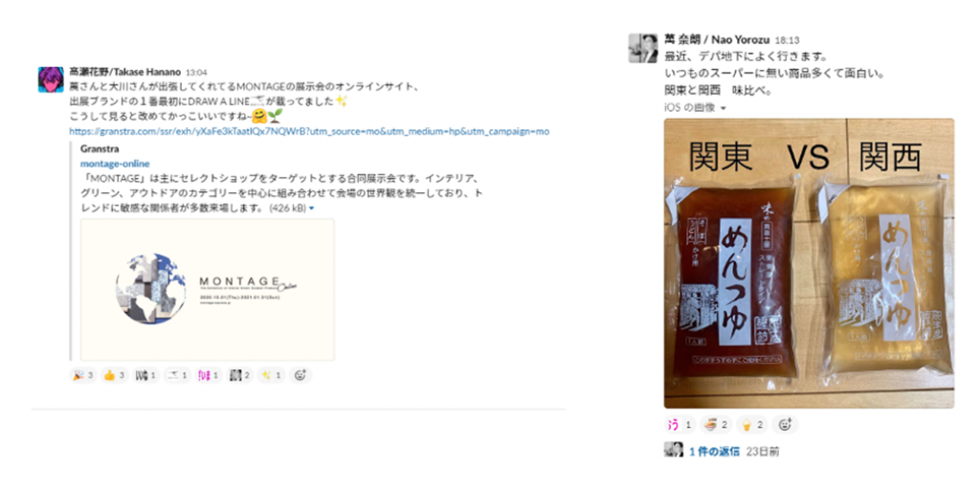Toggle the sparkles reaction on the MONTAGE post

coord(271,375)
